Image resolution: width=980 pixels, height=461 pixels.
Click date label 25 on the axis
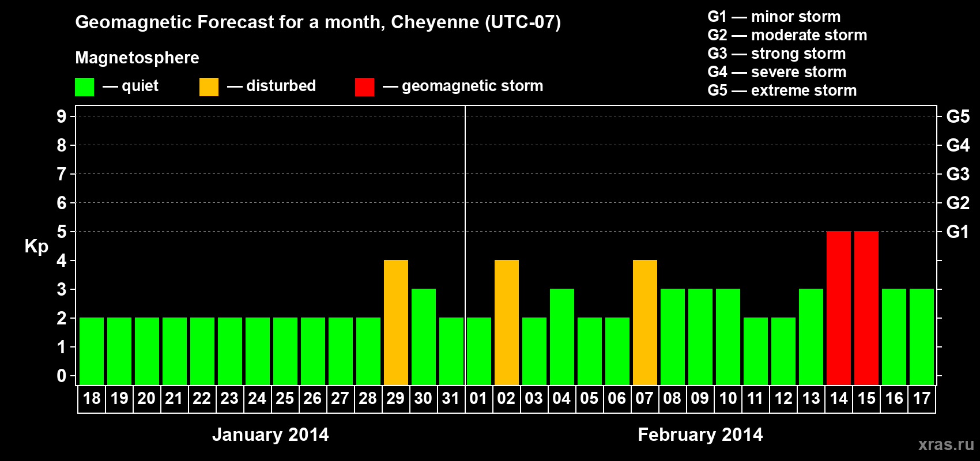pos(285,399)
